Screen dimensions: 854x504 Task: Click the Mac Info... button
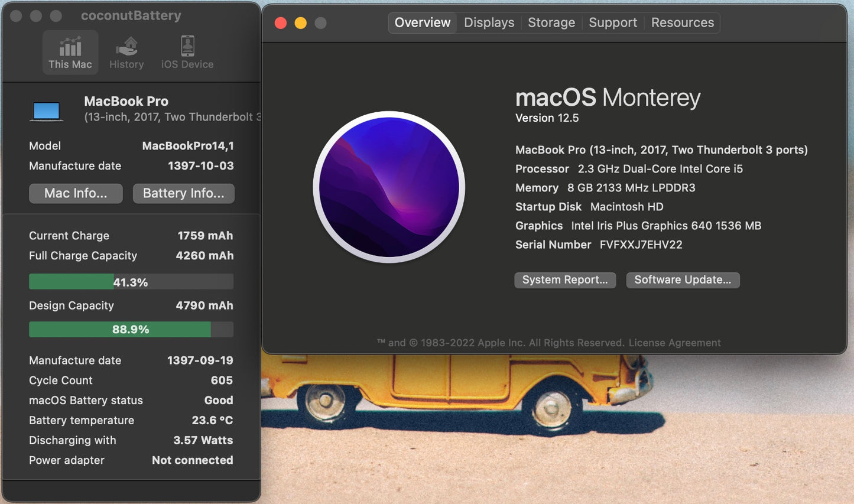click(x=76, y=193)
